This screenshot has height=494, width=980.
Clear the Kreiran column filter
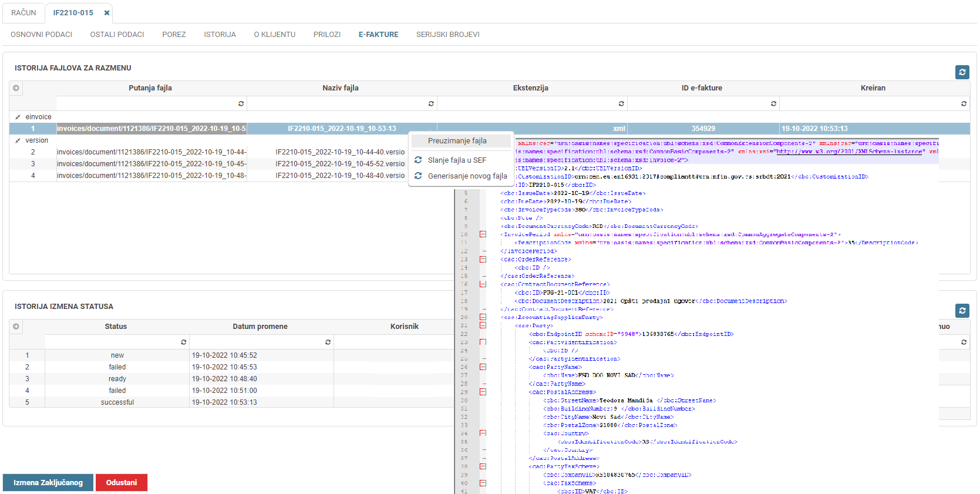pos(964,104)
